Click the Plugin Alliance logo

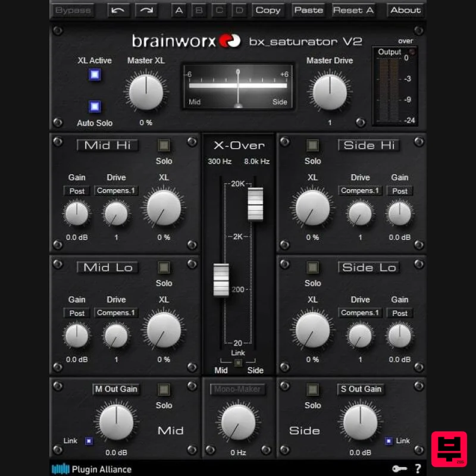(x=61, y=469)
